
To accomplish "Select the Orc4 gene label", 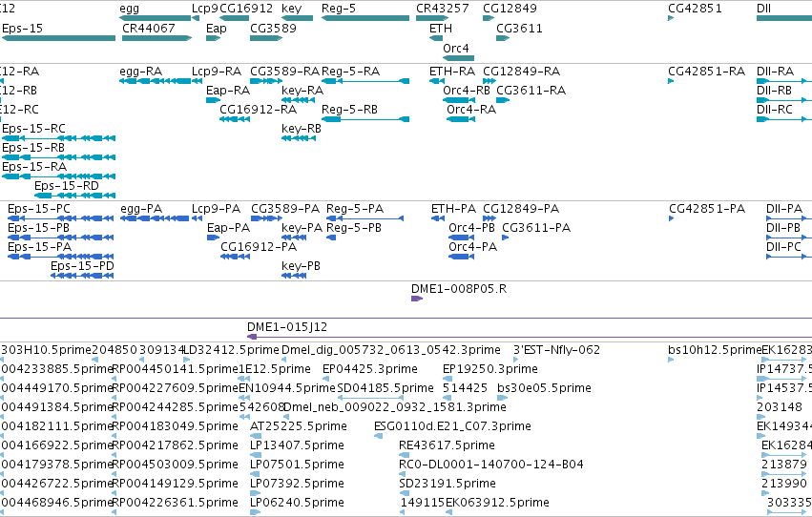I will coord(456,48).
